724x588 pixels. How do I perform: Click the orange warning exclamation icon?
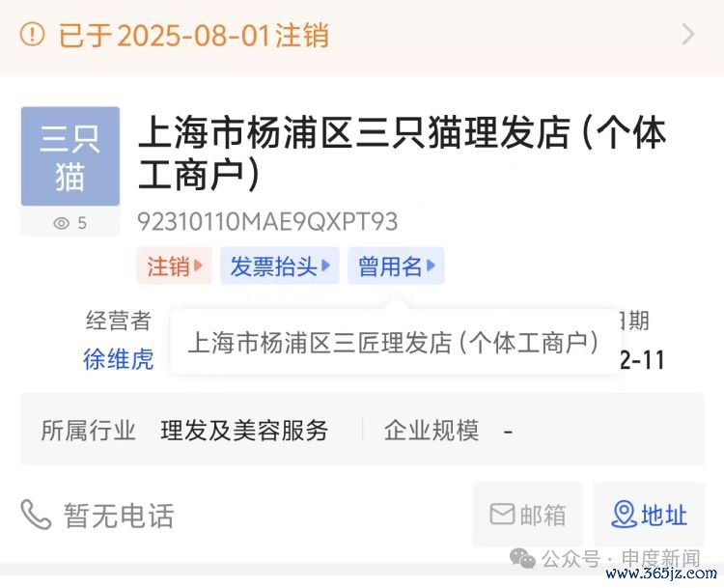pyautogui.click(x=32, y=34)
